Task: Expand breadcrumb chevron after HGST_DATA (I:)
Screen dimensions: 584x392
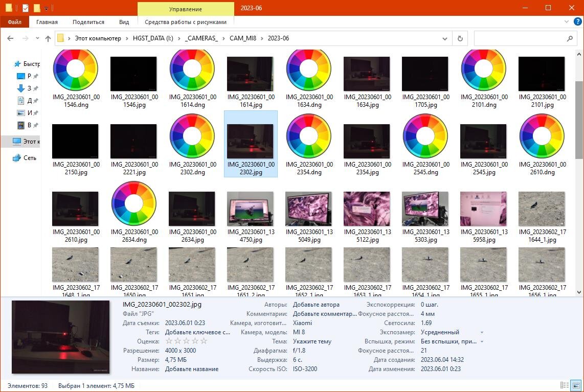Action: click(179, 38)
